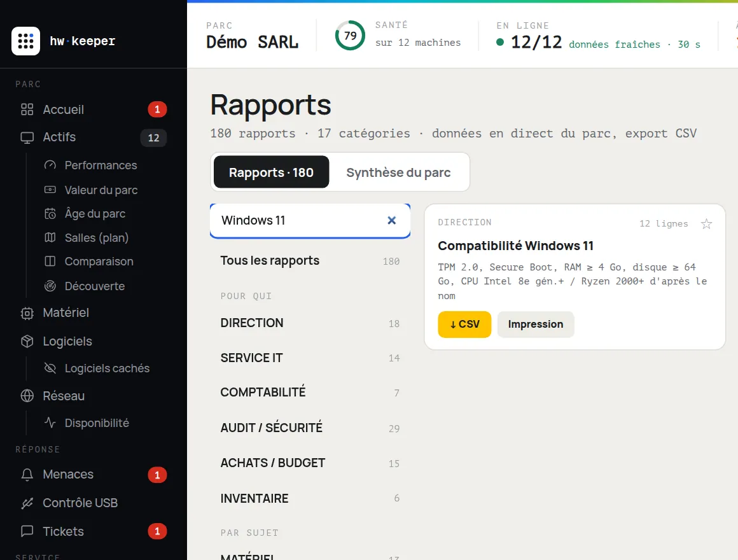Open Salles (plan) view
738x560 pixels.
(x=97, y=237)
